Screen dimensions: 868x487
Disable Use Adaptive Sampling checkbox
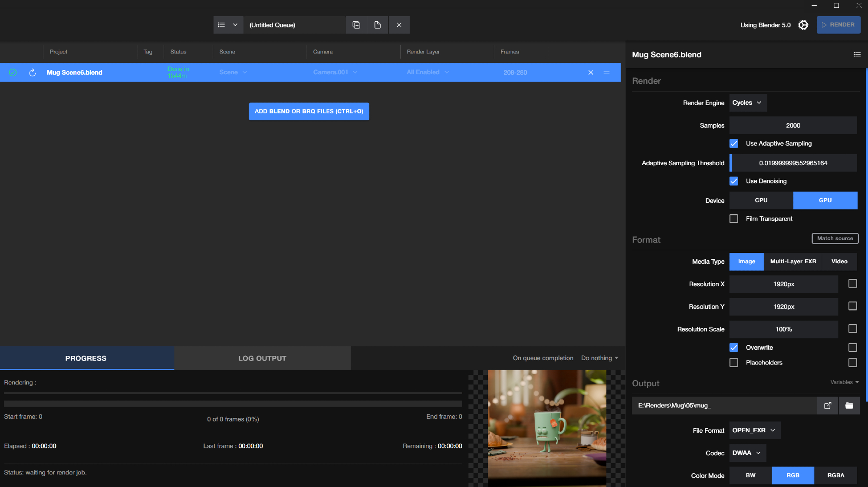tap(734, 143)
